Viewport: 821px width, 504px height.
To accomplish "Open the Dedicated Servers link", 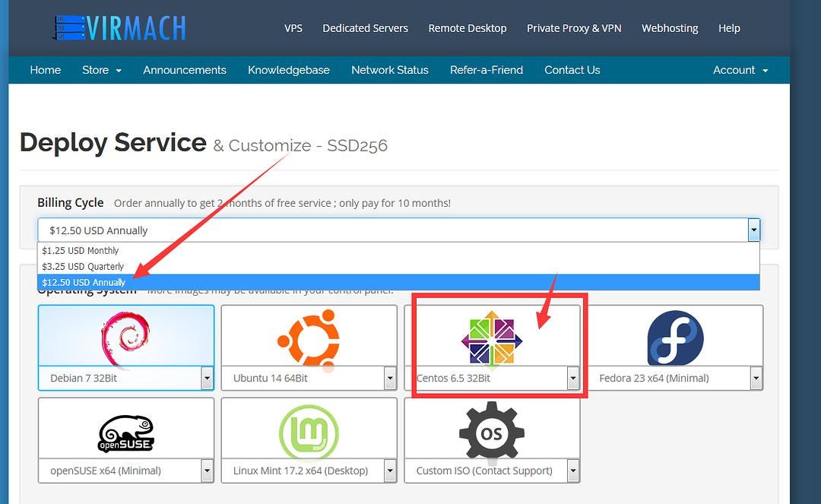I will tap(365, 27).
